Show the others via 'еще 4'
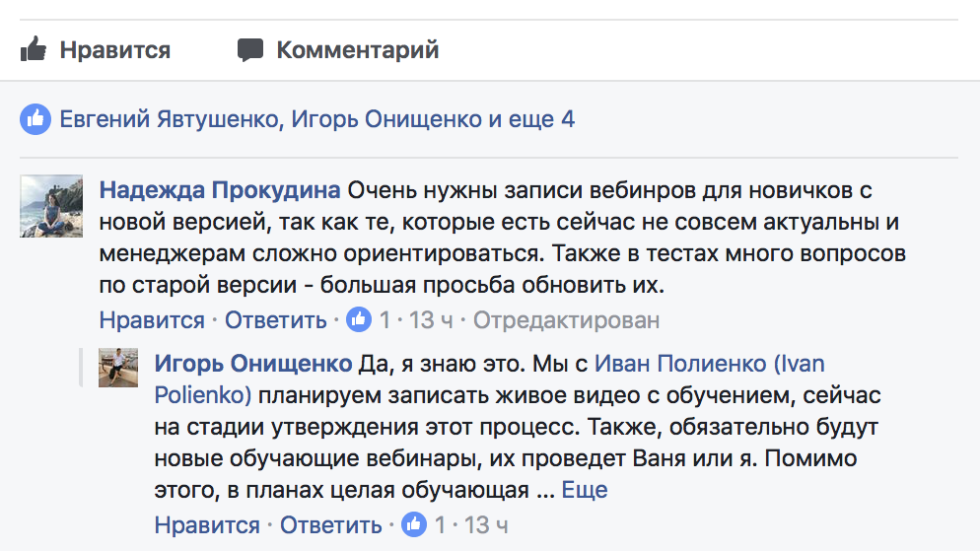This screenshot has width=980, height=551. coord(541,118)
